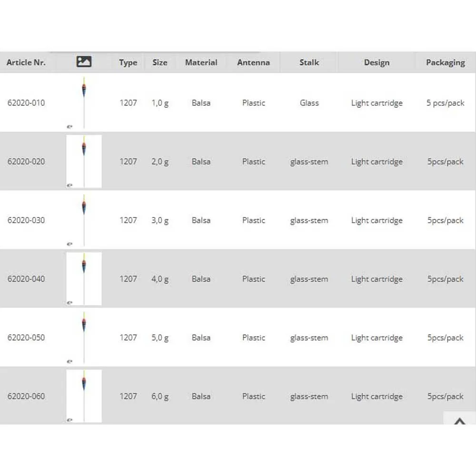This screenshot has width=476, height=476.
Task: Click the Design column header
Action: [x=377, y=62]
